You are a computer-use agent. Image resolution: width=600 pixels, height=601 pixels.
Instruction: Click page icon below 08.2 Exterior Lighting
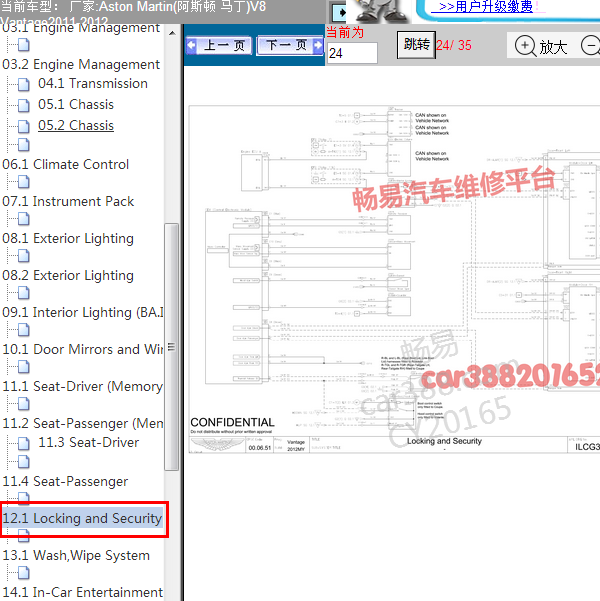[24, 293]
